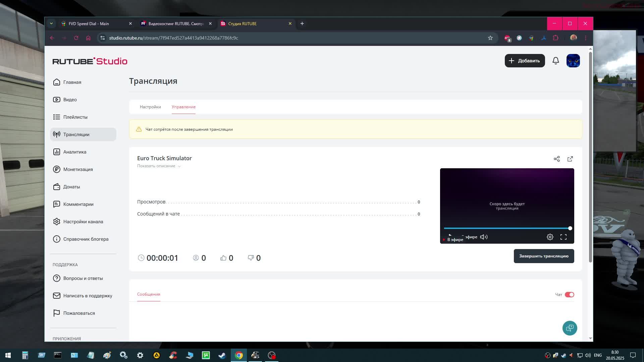Open the Chrome three-dot menu

pyautogui.click(x=586, y=38)
